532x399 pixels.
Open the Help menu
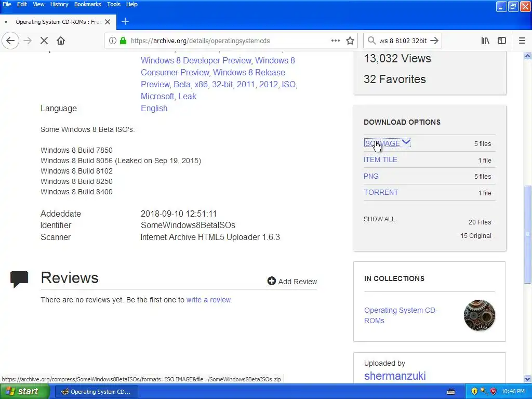[x=131, y=4]
